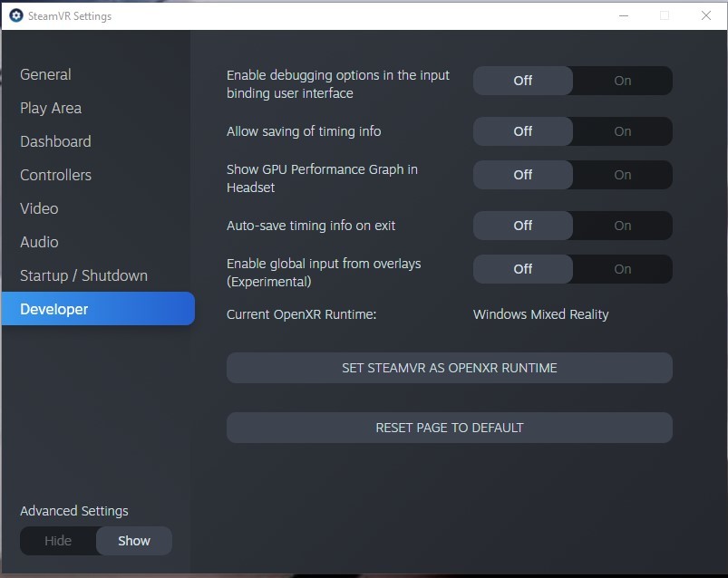This screenshot has width=728, height=578.
Task: Close the SteamVR Settings window
Action: click(706, 15)
